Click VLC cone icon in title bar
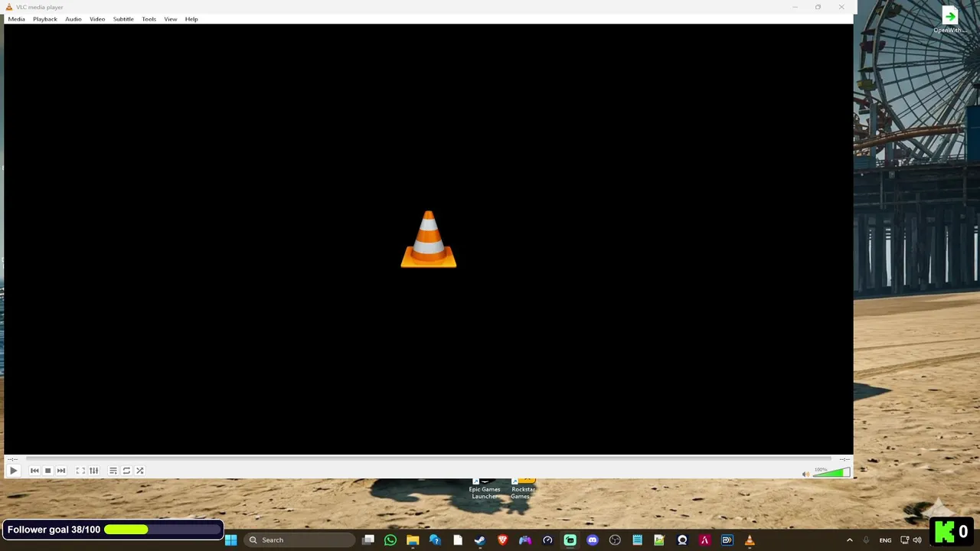 [9, 7]
